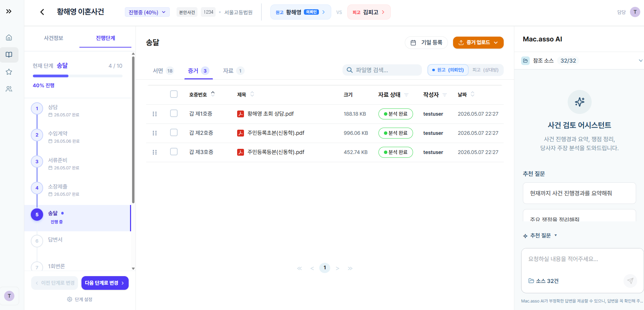Click the T user avatar at bottom left
This screenshot has height=310, width=644.
tap(9, 296)
